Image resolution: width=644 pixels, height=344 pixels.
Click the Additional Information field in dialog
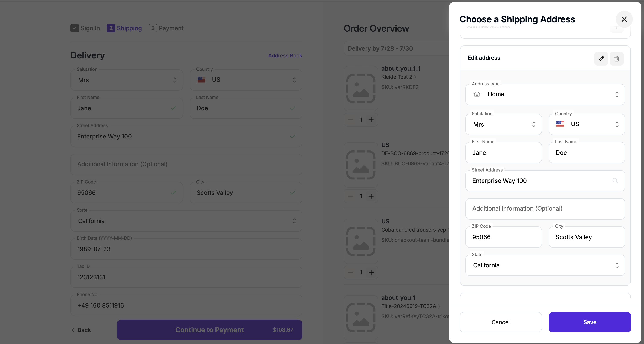point(545,209)
